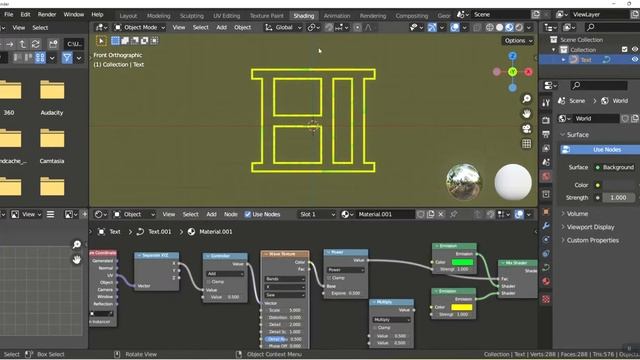Open the Object Mode dropdown
This screenshot has height=360, width=640.
tap(140, 28)
